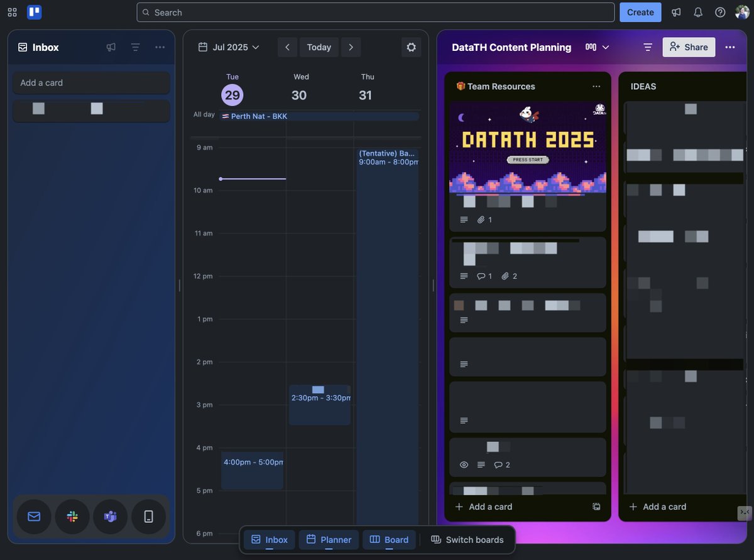754x560 pixels.
Task: Click the Team Resources list title
Action: point(496,87)
